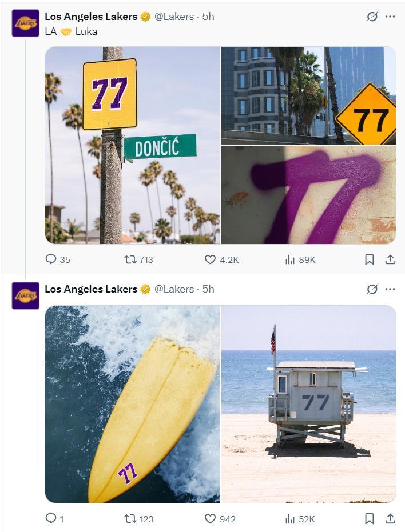Open the Dončić street sign photo
Screen dimensions: 405x532
tap(132, 145)
